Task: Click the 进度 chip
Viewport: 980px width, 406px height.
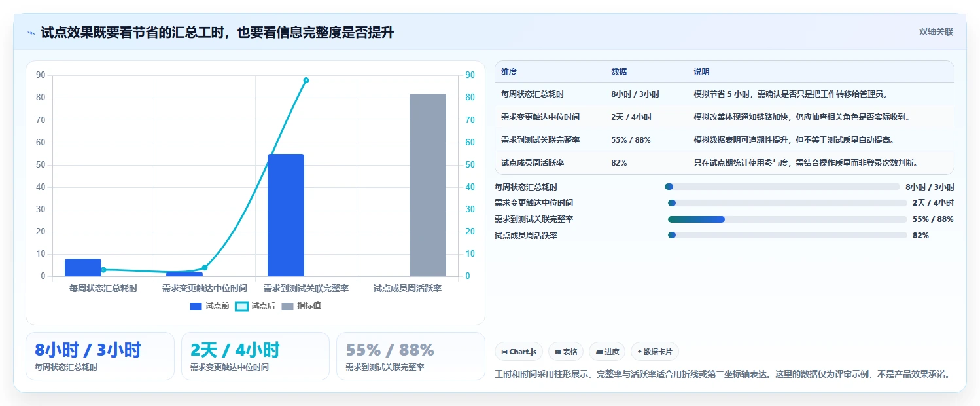Action: click(x=607, y=352)
